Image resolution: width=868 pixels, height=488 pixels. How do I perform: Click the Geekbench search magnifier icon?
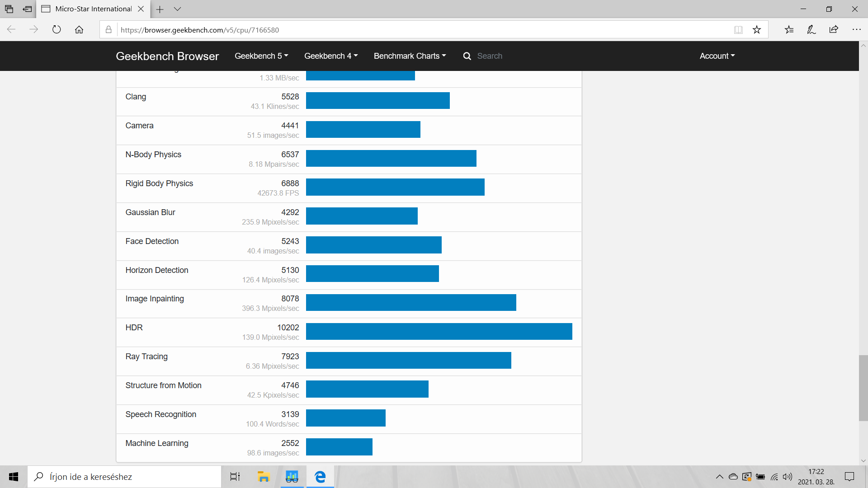[467, 56]
